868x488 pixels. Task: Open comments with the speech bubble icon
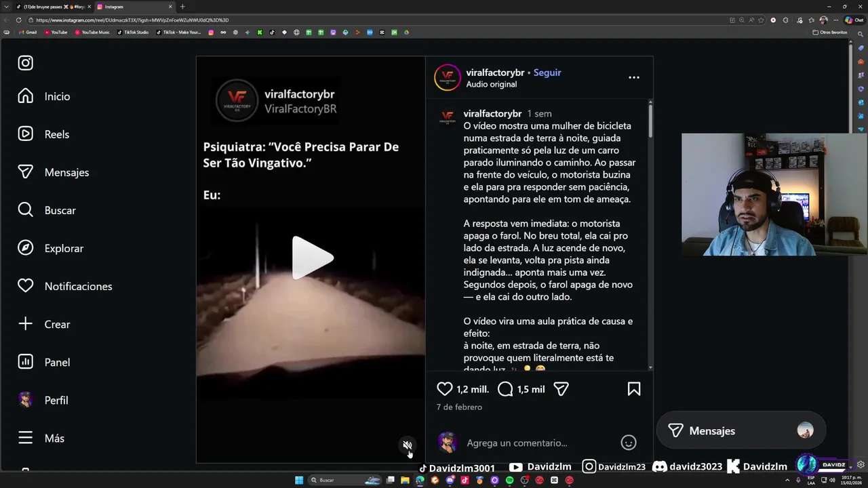[505, 389]
